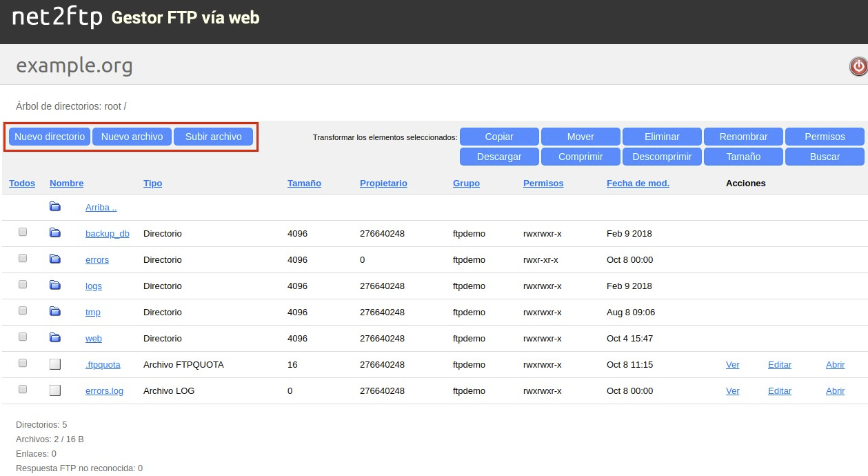868x476 pixels.
Task: Click the Directorios: 5 summary text
Action: point(41,424)
